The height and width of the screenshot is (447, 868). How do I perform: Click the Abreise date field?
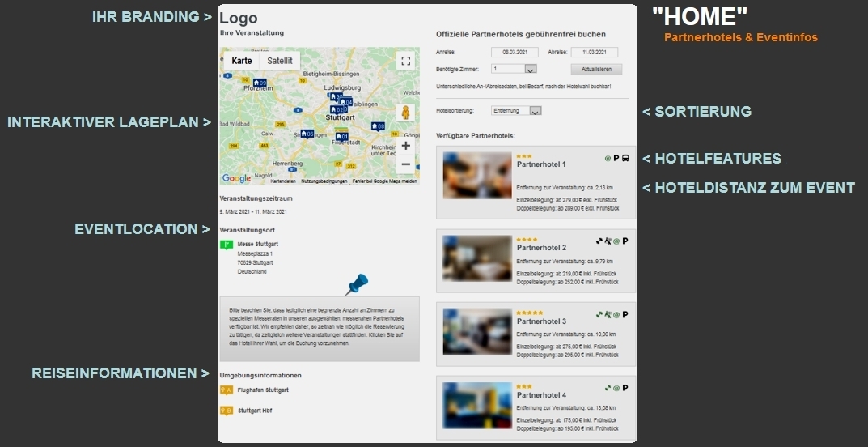pyautogui.click(x=594, y=52)
